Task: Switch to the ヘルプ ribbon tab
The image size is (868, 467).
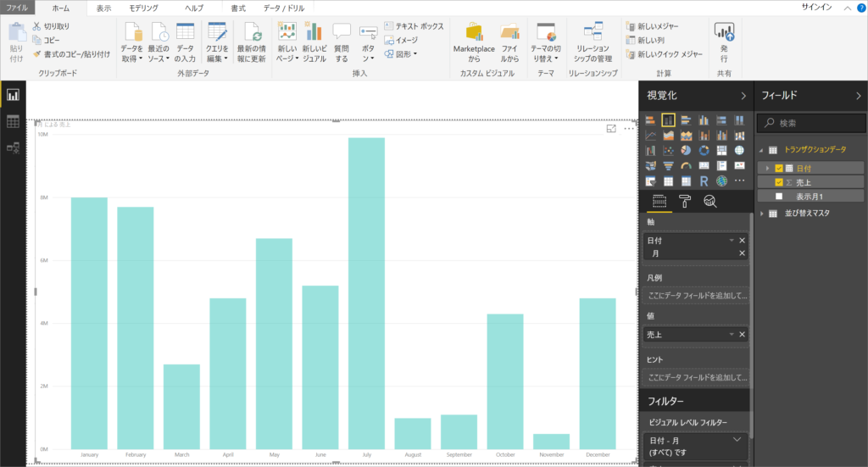Action: click(x=194, y=8)
